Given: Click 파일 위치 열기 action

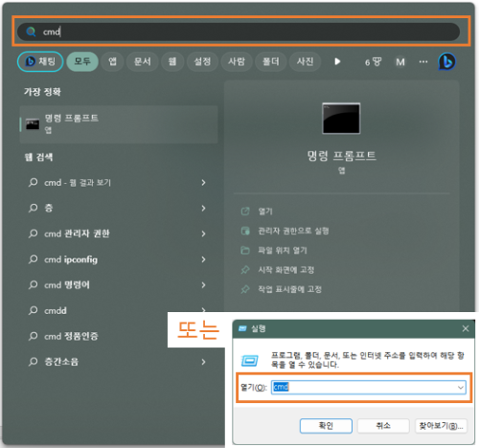Looking at the screenshot, I should (283, 250).
